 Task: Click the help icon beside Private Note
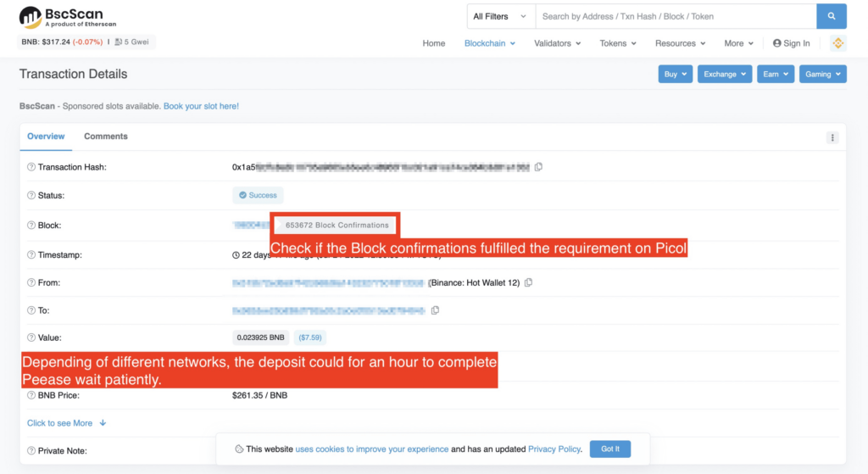[x=31, y=451]
